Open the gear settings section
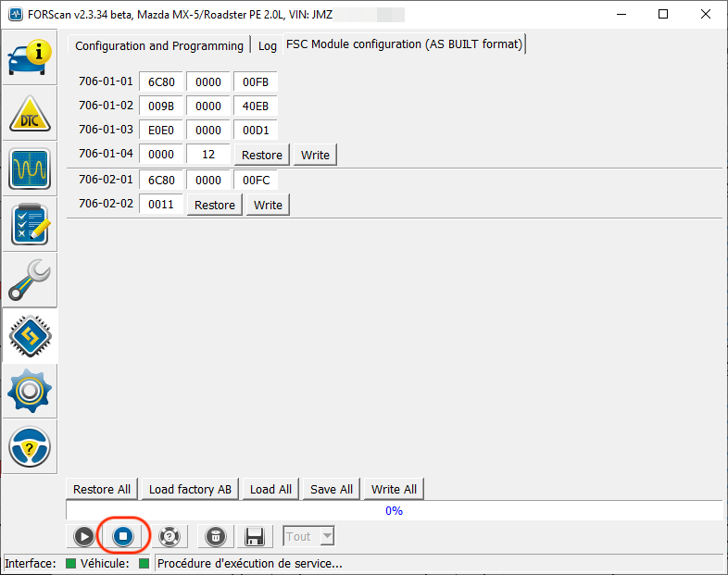This screenshot has width=728, height=575. click(x=30, y=392)
